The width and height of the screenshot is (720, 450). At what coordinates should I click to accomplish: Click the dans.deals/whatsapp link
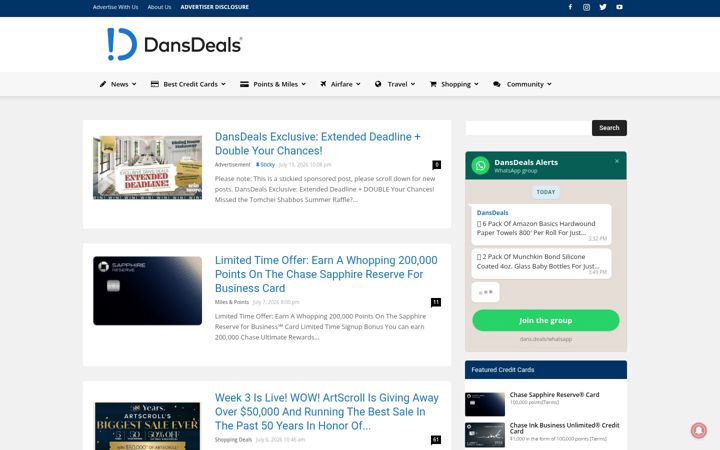[x=546, y=339]
